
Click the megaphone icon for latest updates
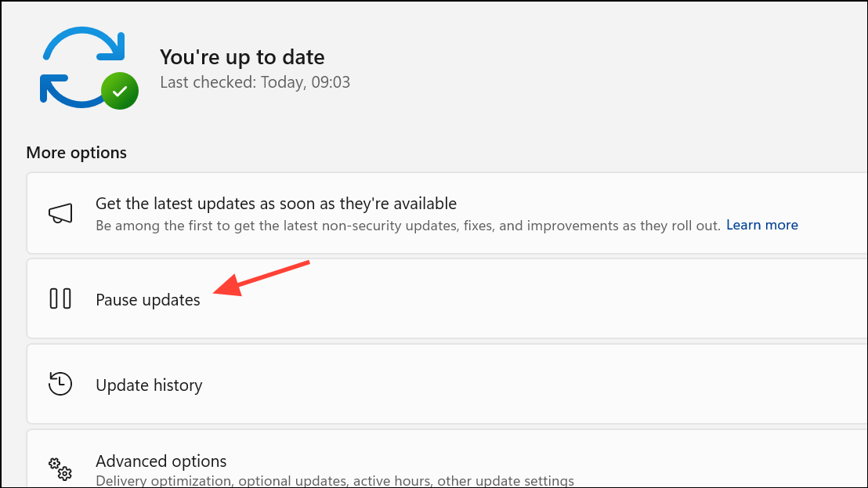[x=60, y=213]
